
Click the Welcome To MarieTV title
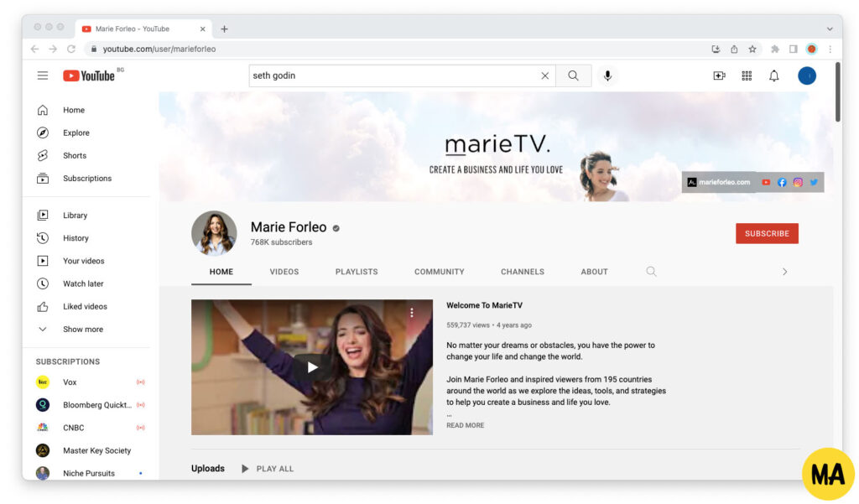click(x=484, y=306)
